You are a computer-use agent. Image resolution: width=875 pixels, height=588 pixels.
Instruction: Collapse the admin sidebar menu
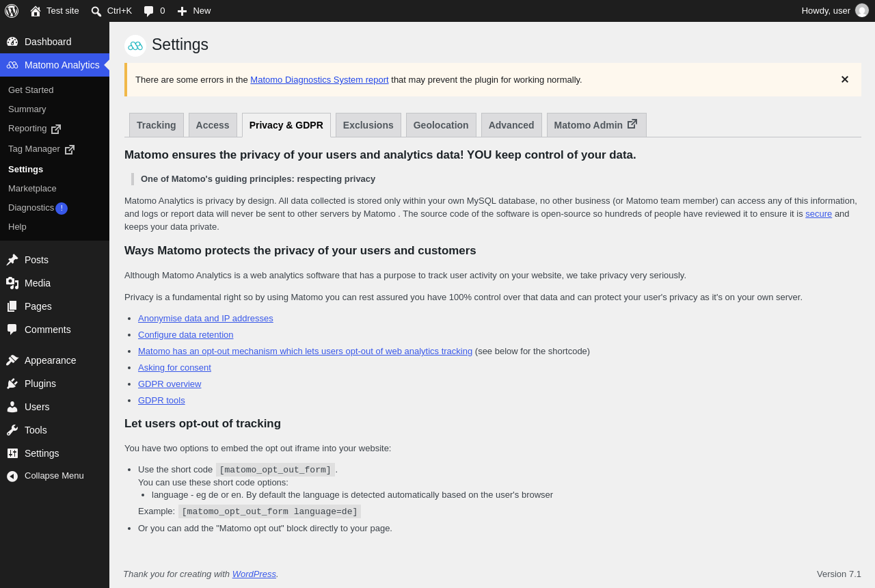[x=55, y=476]
